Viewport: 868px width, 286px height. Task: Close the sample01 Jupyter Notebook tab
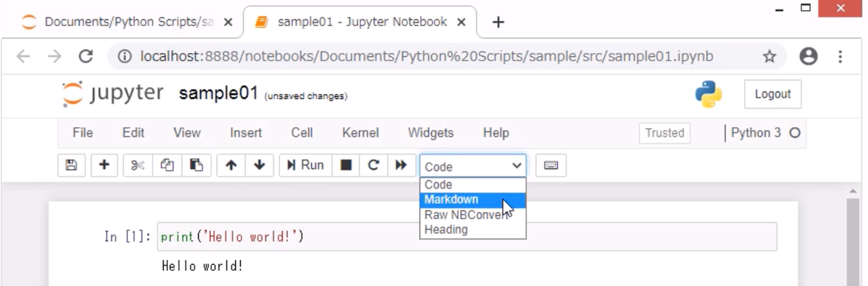(461, 22)
